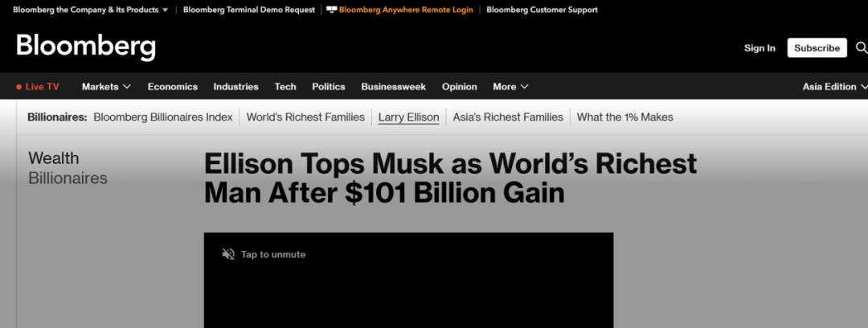868x328 pixels.
Task: Open World's Richest Families link
Action: (305, 117)
